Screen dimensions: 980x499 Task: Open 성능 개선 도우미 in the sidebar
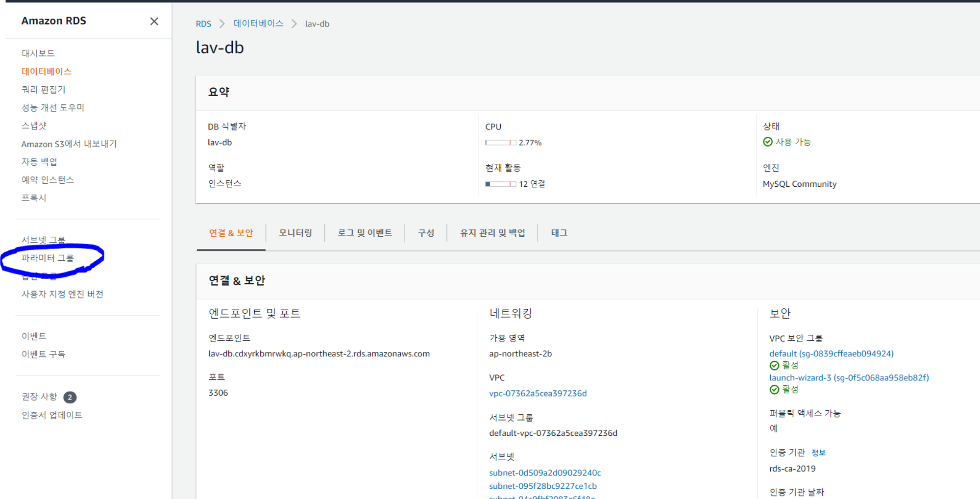pyautogui.click(x=53, y=107)
